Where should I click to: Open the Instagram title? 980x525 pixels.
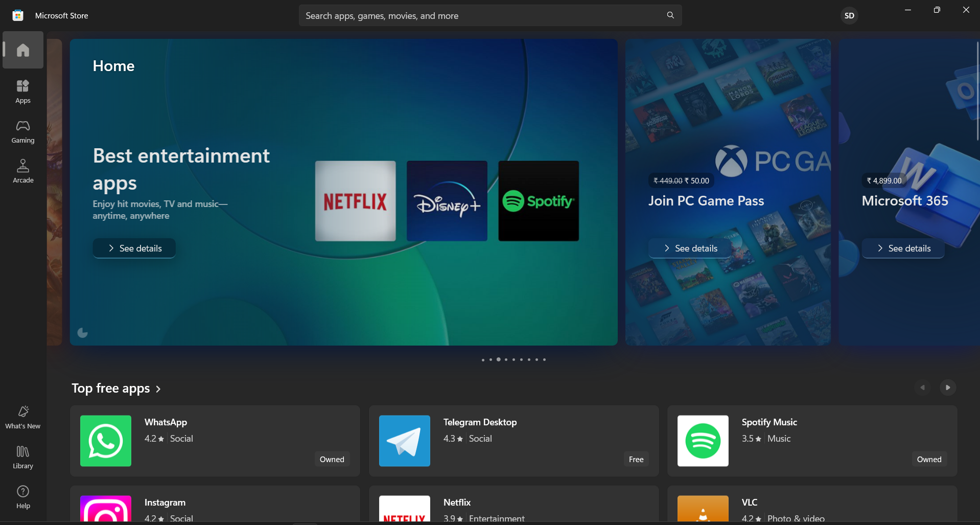165,503
